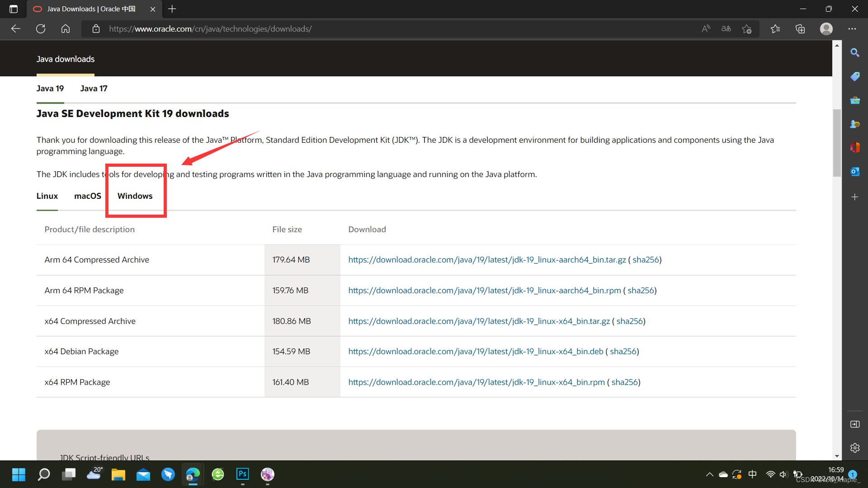Viewport: 868px width, 488px height.
Task: Open the Collections icon in toolbar
Action: [800, 29]
